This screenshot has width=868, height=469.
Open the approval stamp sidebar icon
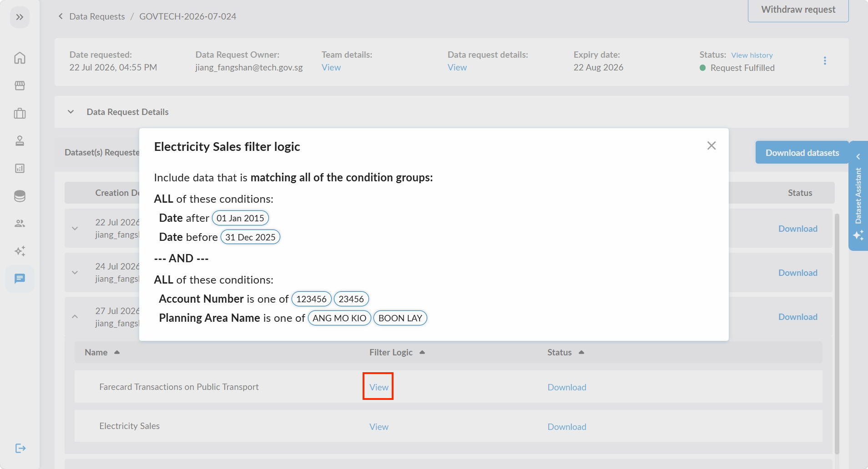click(x=20, y=141)
